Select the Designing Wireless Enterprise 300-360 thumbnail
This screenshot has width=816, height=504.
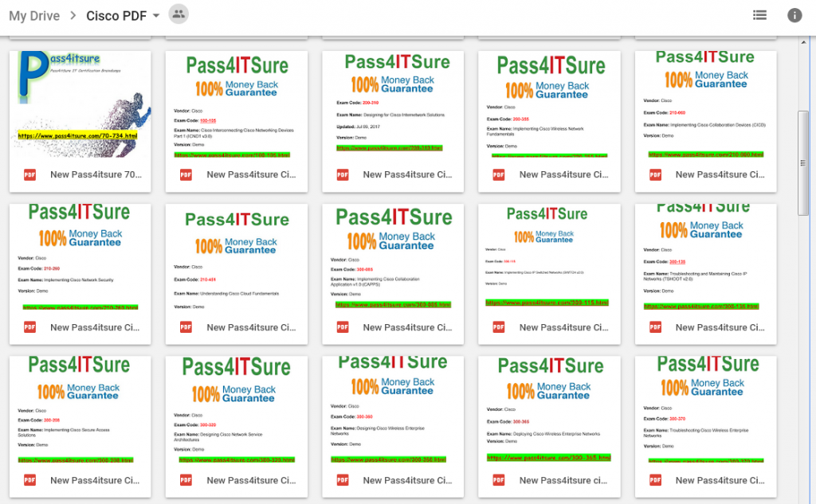pos(393,410)
